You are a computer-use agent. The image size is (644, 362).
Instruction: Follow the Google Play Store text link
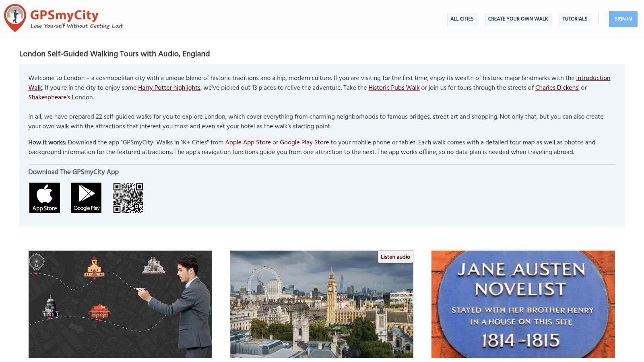point(304,142)
